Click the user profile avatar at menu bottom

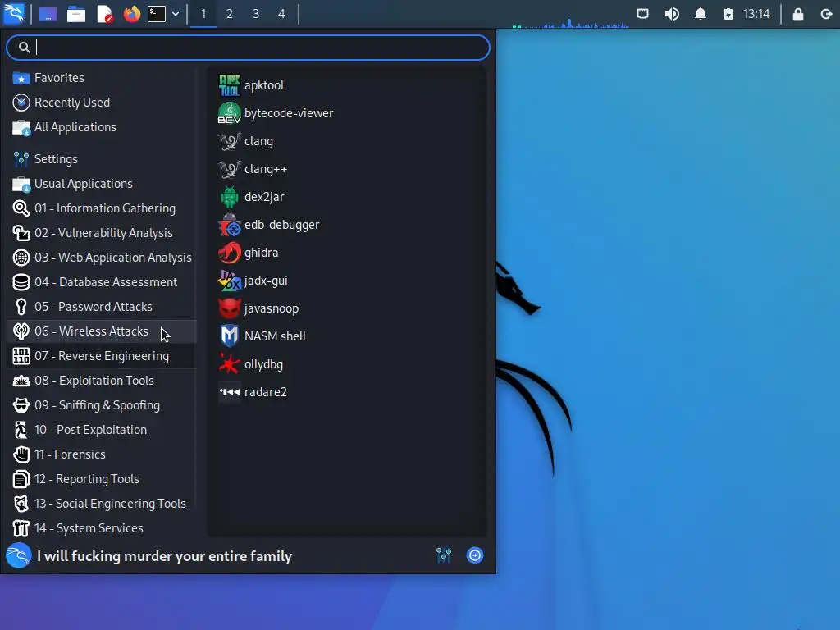click(19, 555)
